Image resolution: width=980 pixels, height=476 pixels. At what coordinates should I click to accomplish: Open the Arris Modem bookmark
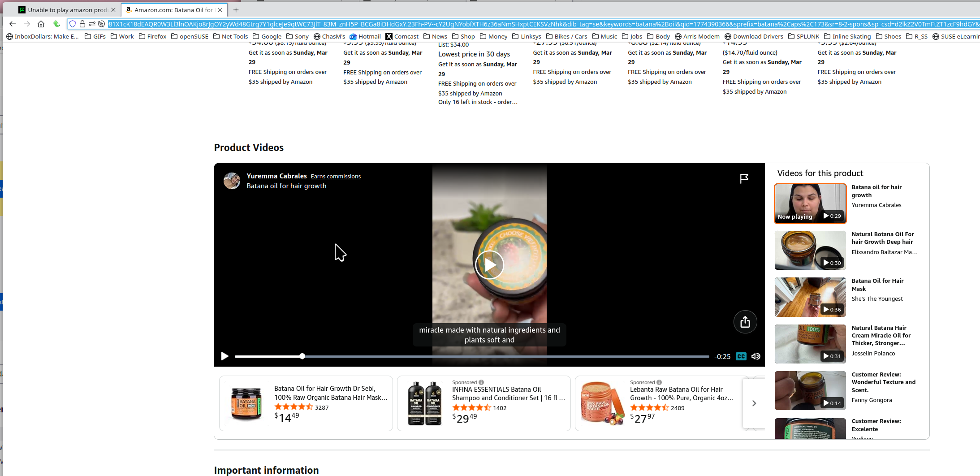(697, 36)
